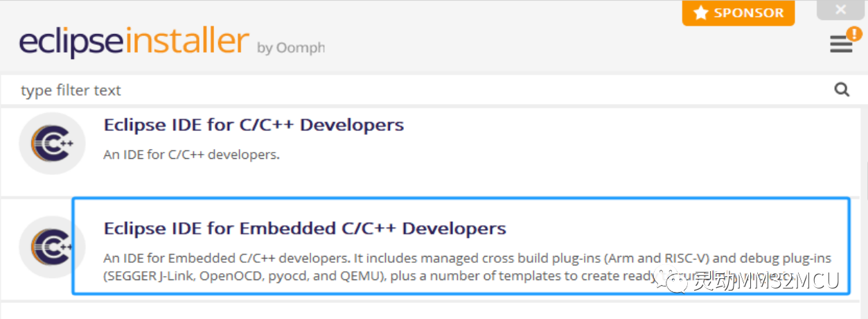Select Eclipse IDE for C/C++ Developers title
The width and height of the screenshot is (868, 319).
click(254, 125)
